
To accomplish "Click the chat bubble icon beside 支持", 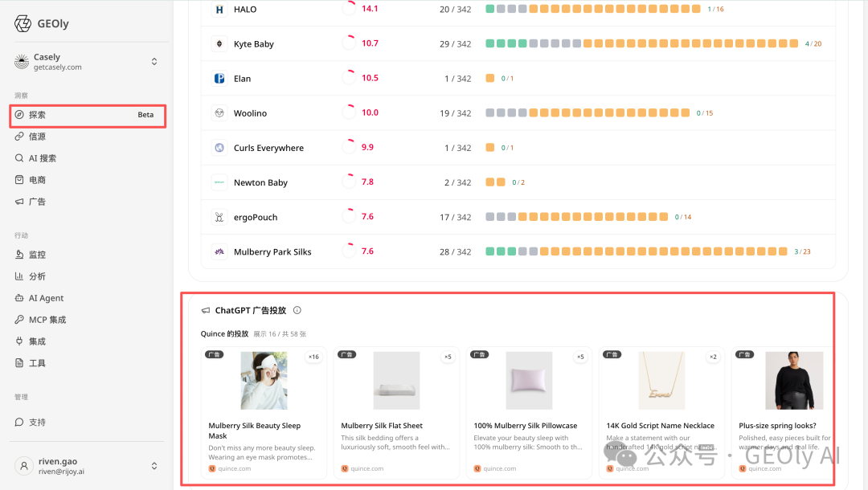I will [19, 422].
